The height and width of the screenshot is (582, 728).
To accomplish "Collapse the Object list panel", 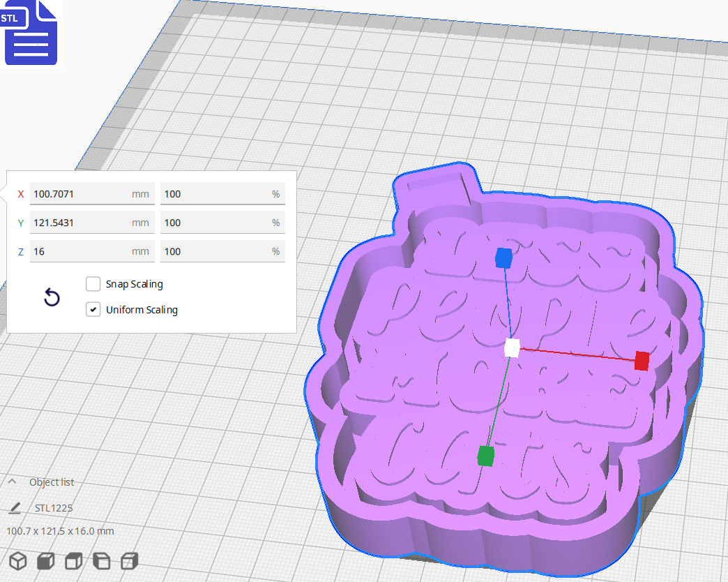I will pyautogui.click(x=11, y=482).
